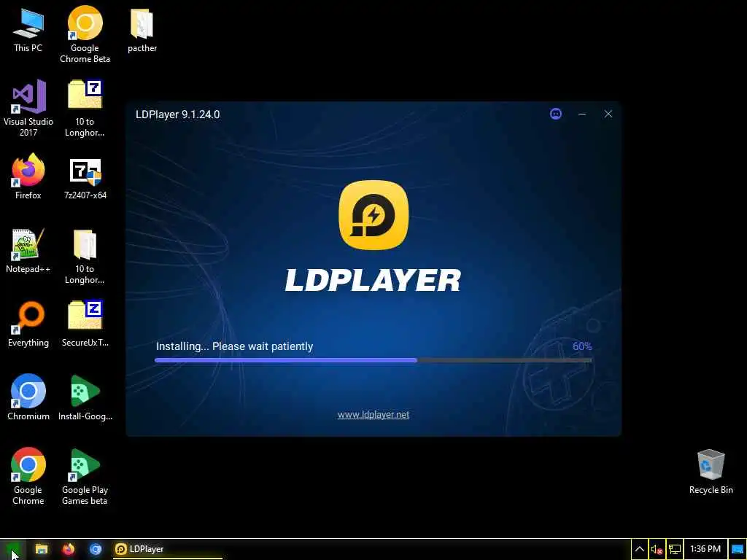Select the SecureUxT... archive icon

click(x=85, y=324)
